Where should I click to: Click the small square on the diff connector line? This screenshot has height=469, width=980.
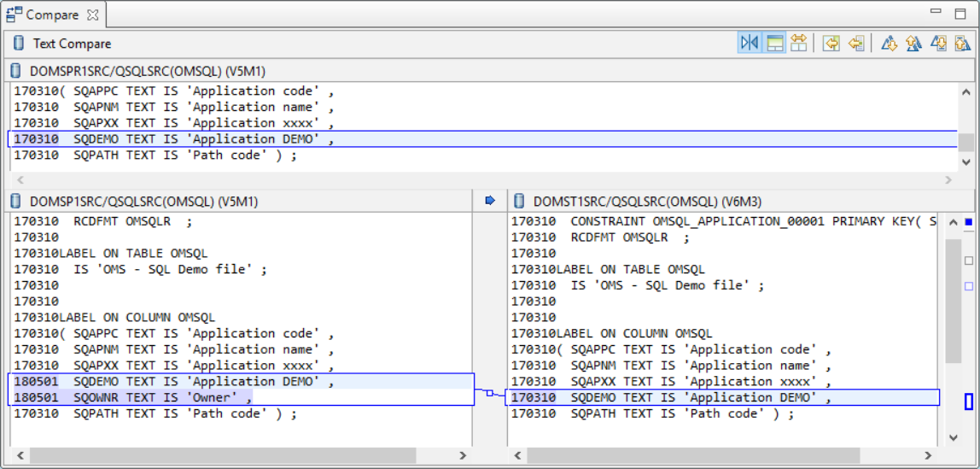click(489, 394)
